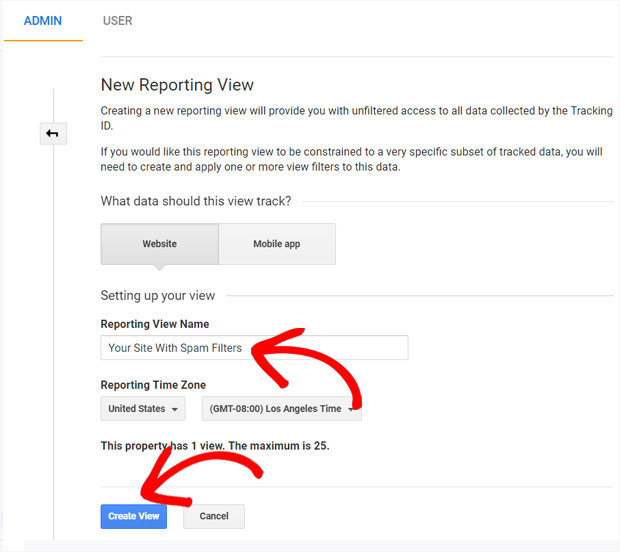
Task: Click the paragraph about unfiltered Tracking ID access
Action: tap(356, 119)
